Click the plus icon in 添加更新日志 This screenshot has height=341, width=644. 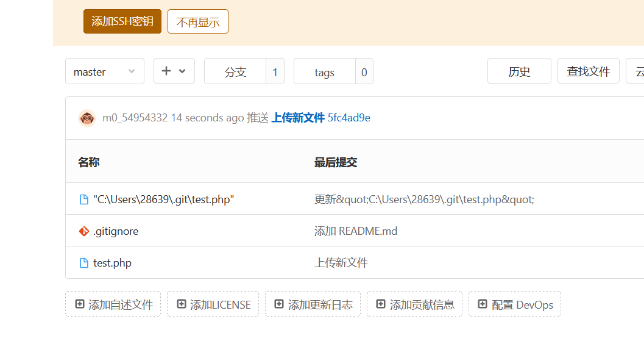point(279,304)
